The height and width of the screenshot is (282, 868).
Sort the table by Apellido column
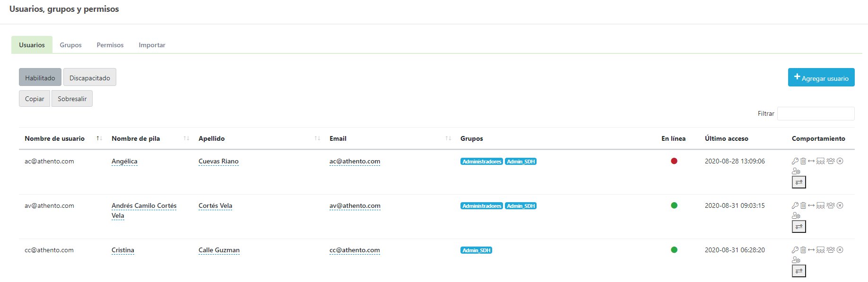[x=212, y=138]
